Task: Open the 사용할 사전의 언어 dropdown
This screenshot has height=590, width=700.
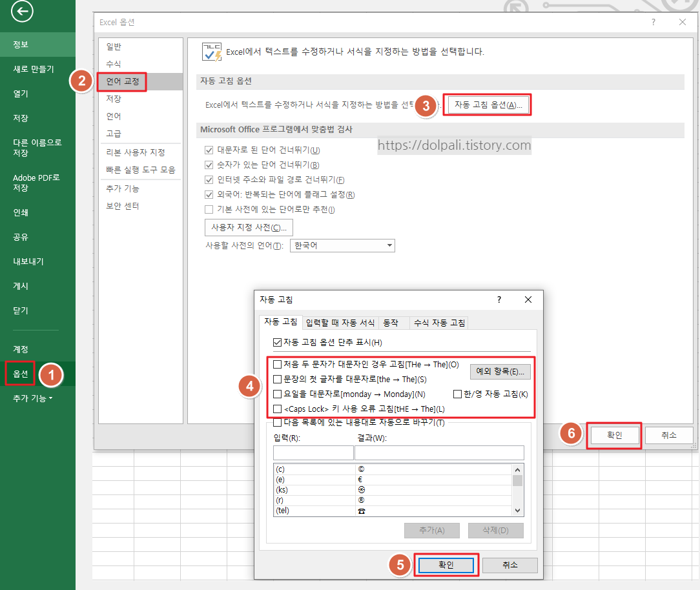Action: (x=389, y=245)
